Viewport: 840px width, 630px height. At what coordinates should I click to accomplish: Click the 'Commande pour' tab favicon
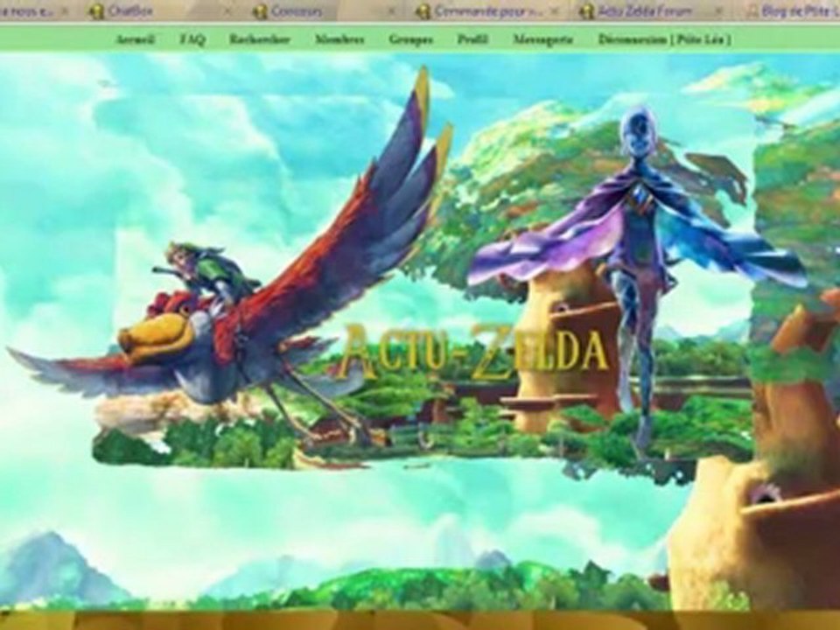[x=423, y=11]
